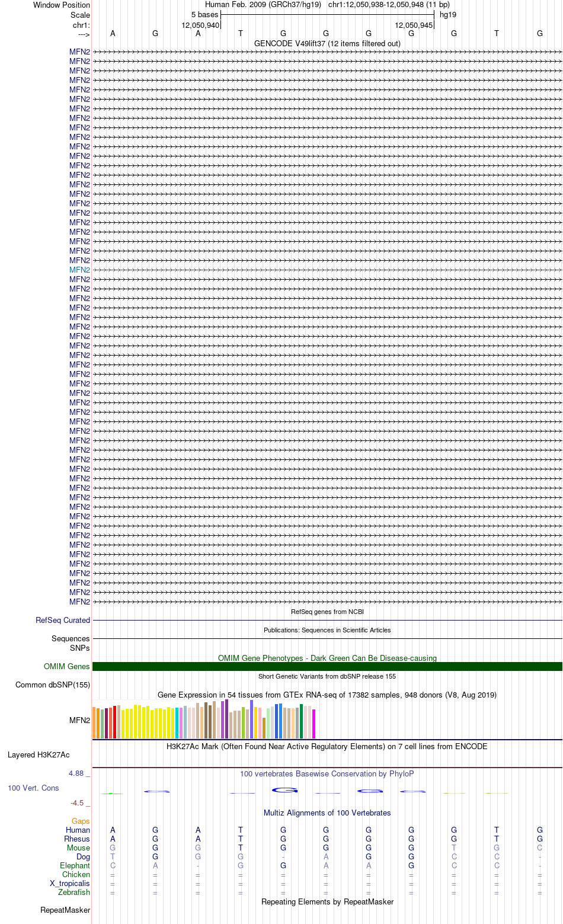Viewport: 563px width, 924px height.
Task: Open '100 vertebrates Basewise Conservation by PhyloP' title
Action: tap(327, 773)
